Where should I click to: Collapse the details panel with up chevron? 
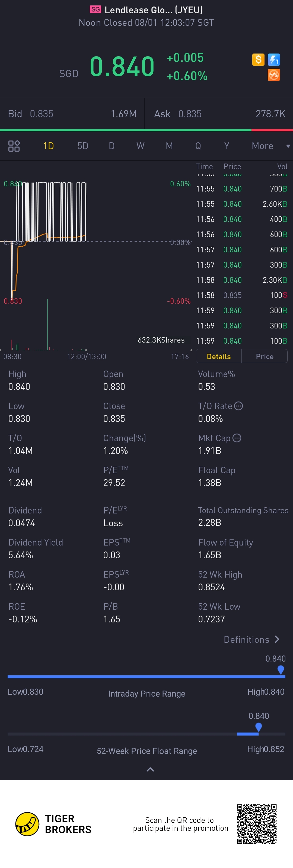pyautogui.click(x=150, y=769)
